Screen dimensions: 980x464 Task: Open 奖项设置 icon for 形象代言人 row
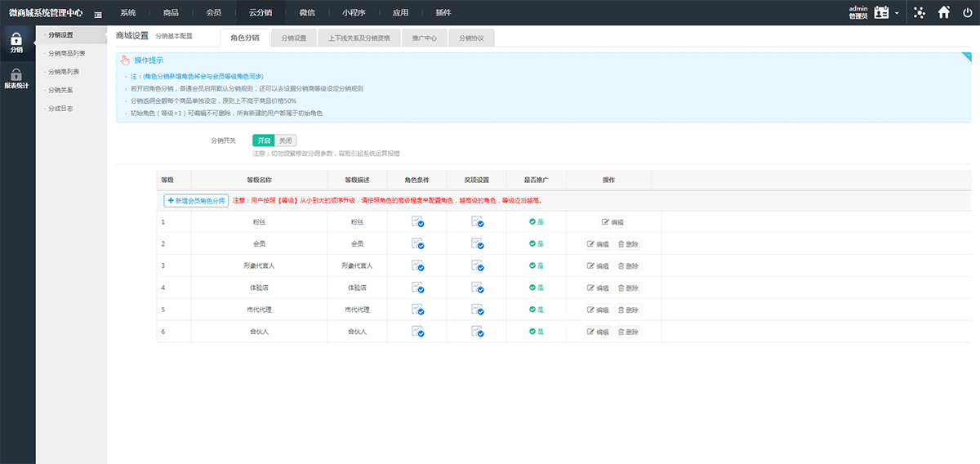coord(477,265)
